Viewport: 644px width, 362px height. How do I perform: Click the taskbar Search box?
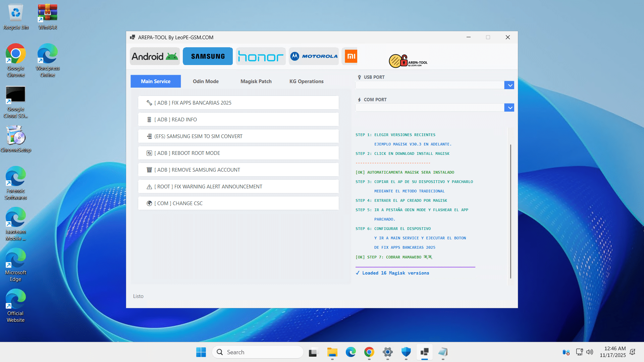coord(258,352)
